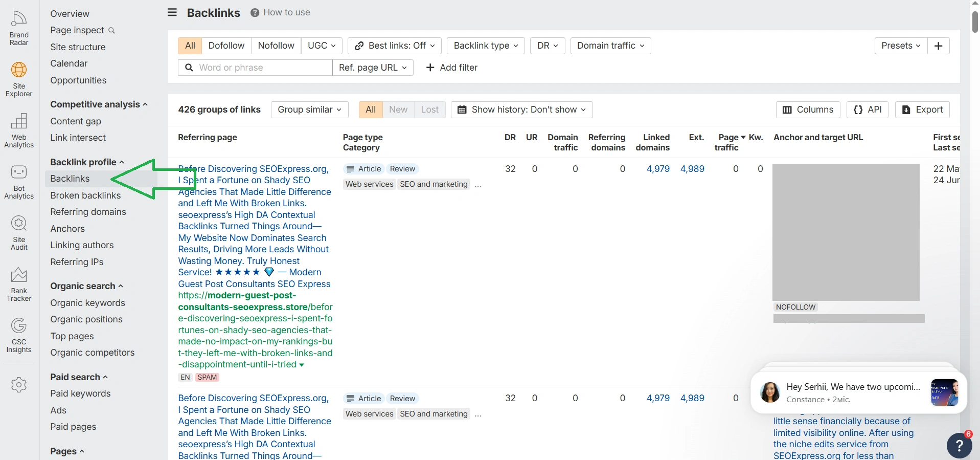
Task: Click the How to use help icon
Action: (255, 13)
